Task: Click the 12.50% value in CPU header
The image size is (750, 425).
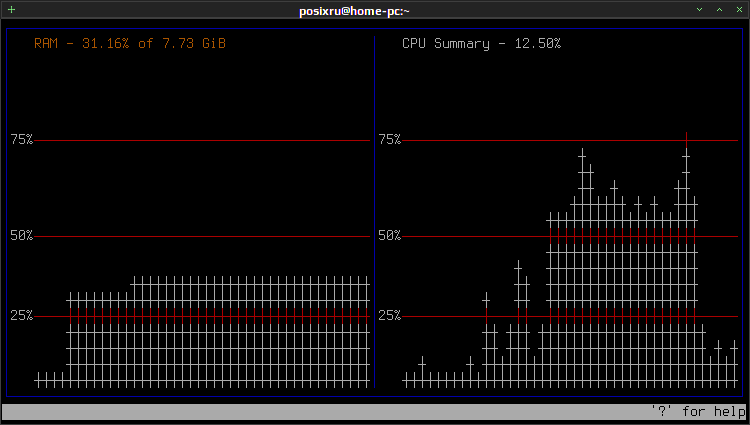Action: [538, 44]
